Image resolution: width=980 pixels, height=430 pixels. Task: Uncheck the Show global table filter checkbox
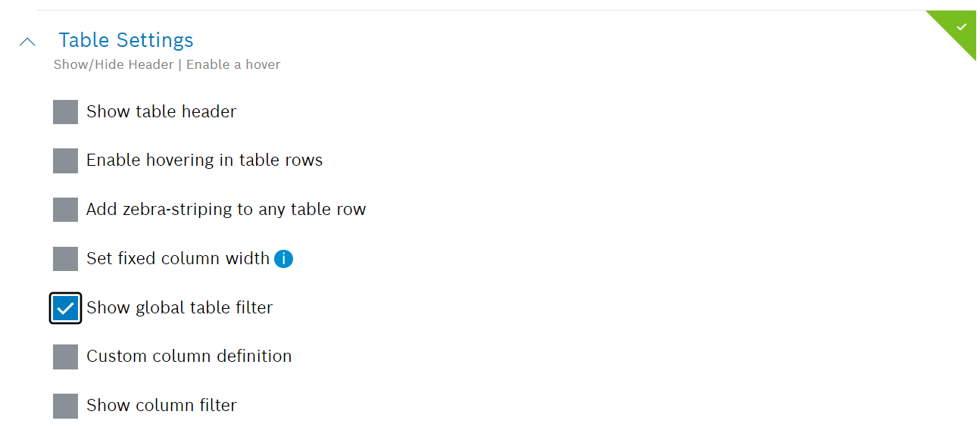(x=65, y=307)
